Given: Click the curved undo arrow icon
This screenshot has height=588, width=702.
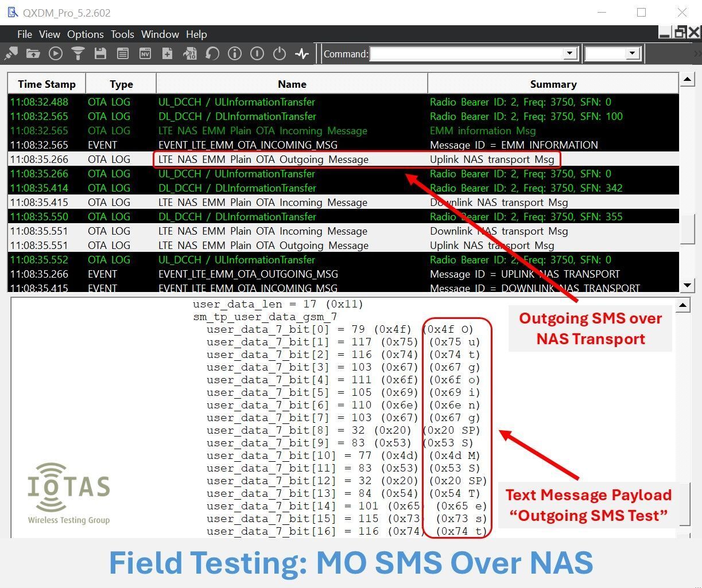Looking at the screenshot, I should coord(212,54).
